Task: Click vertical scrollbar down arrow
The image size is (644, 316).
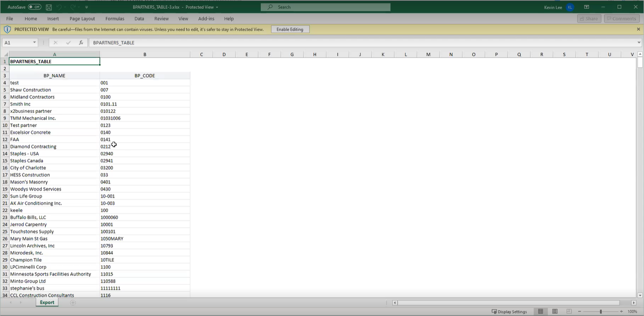Action: (x=640, y=295)
